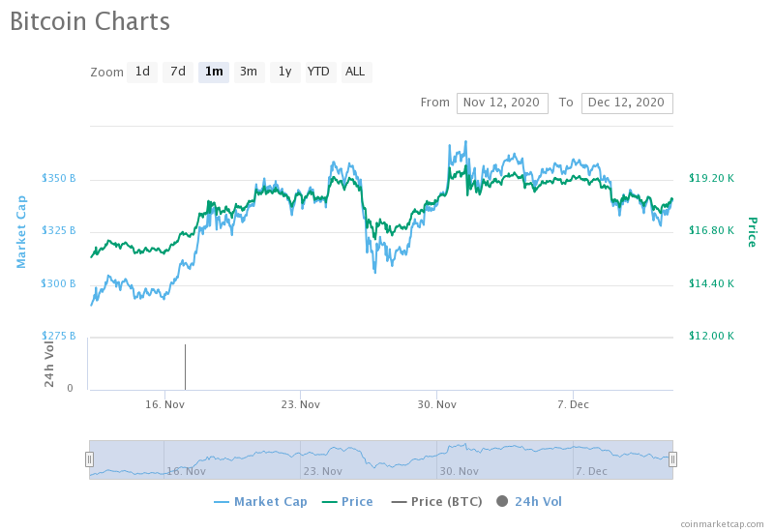This screenshot has height=532, width=774.
Task: Choose the 1y zoom range
Action: click(284, 72)
